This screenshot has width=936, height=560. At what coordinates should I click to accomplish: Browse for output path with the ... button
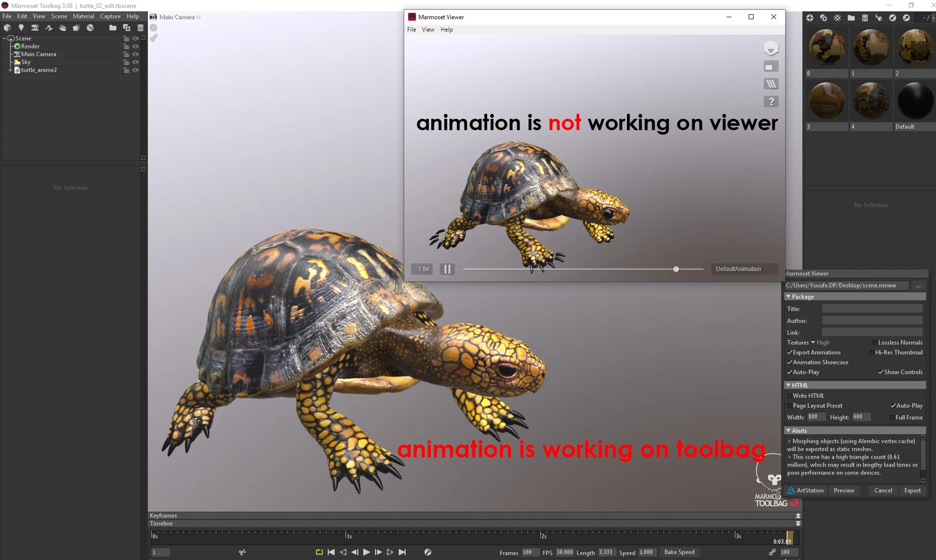pos(918,285)
